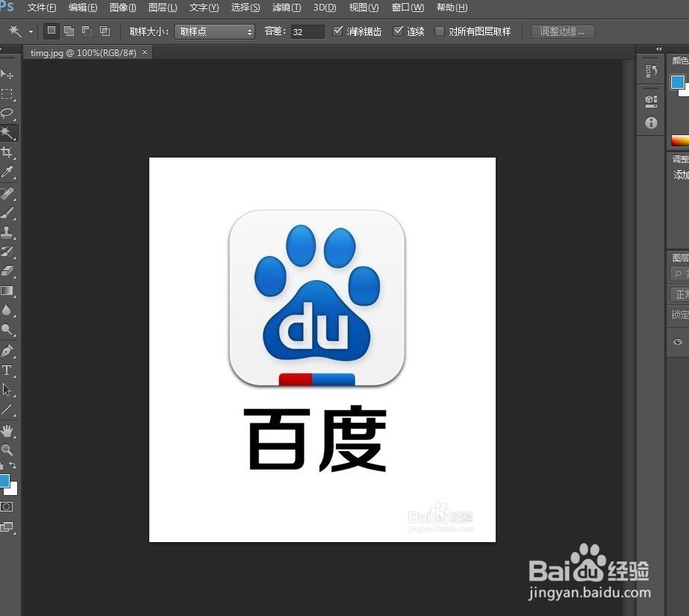The width and height of the screenshot is (689, 616).
Task: Open the Info panel icon
Action: coord(651,122)
